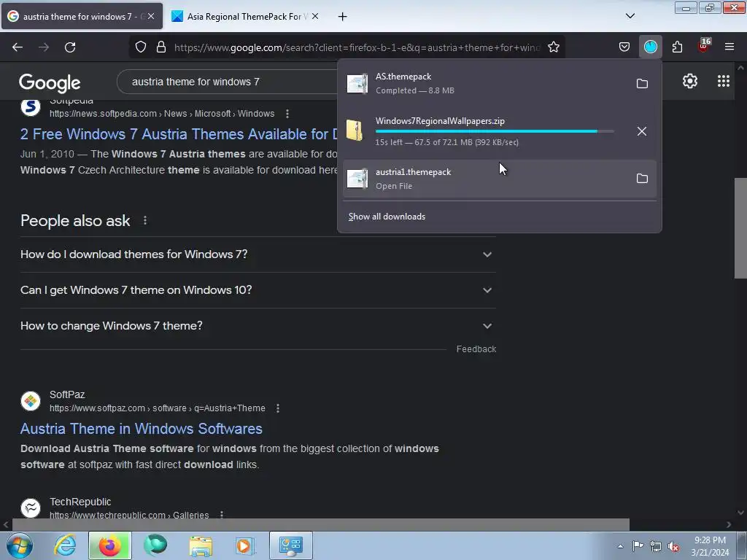Open the Windows Start orb

(20, 545)
